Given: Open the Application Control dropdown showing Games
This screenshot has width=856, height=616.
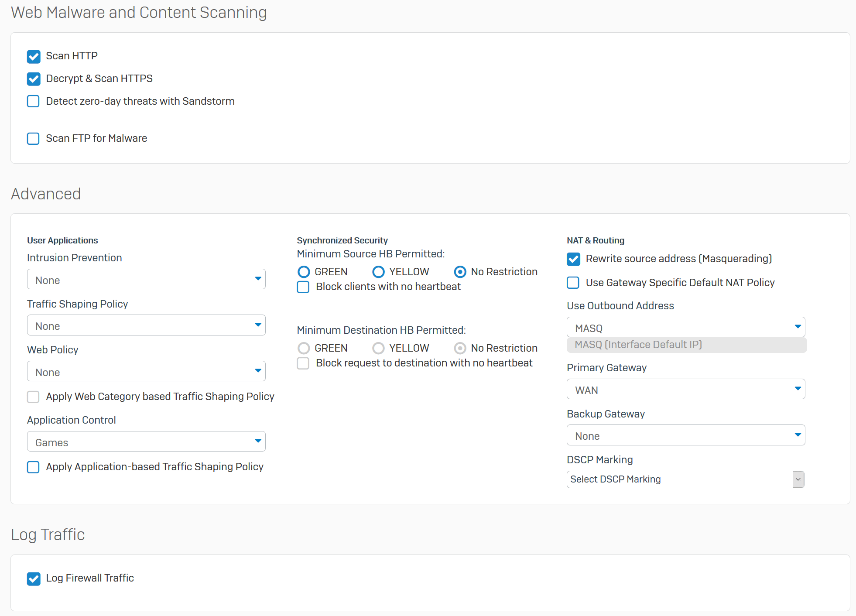Looking at the screenshot, I should [x=146, y=441].
